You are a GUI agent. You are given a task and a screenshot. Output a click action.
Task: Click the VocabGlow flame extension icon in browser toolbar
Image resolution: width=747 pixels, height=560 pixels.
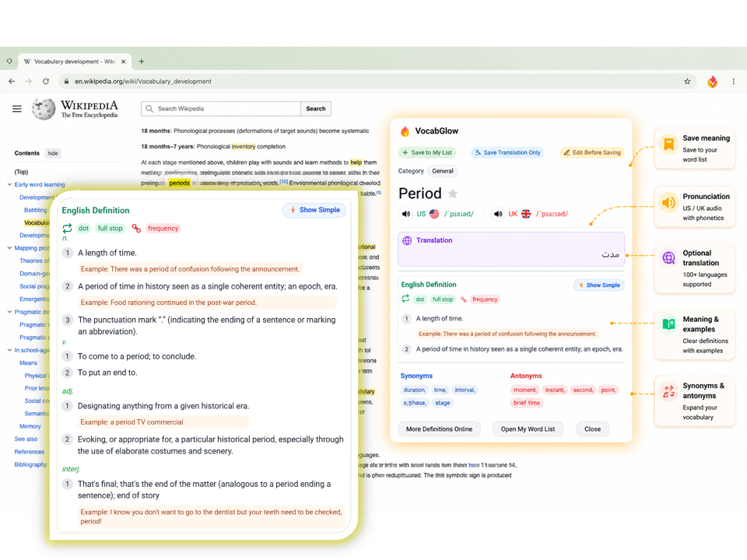tap(712, 82)
